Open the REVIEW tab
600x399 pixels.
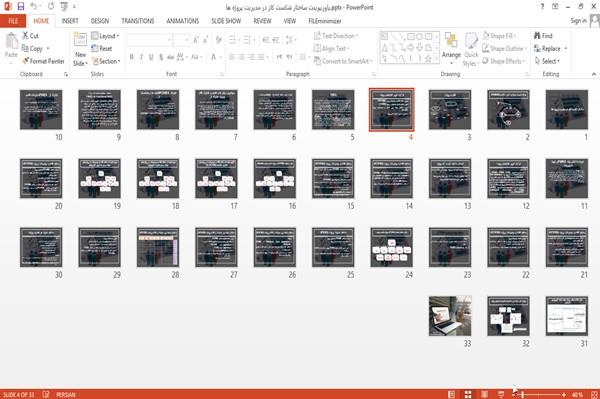coord(262,21)
